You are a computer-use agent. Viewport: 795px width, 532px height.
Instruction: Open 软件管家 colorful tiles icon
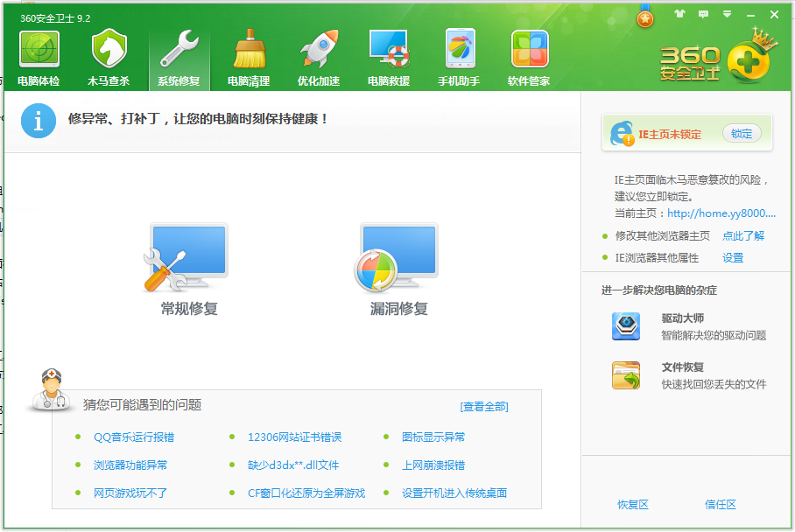coord(530,49)
